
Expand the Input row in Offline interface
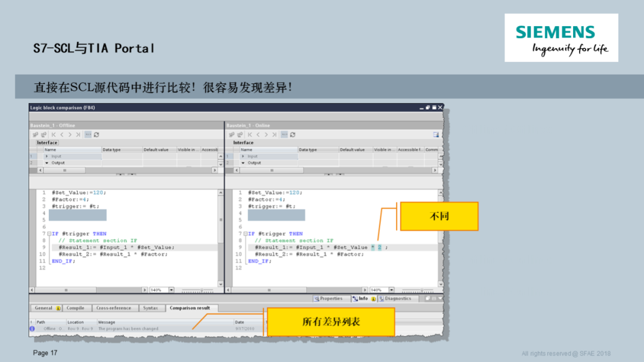pyautogui.click(x=47, y=156)
